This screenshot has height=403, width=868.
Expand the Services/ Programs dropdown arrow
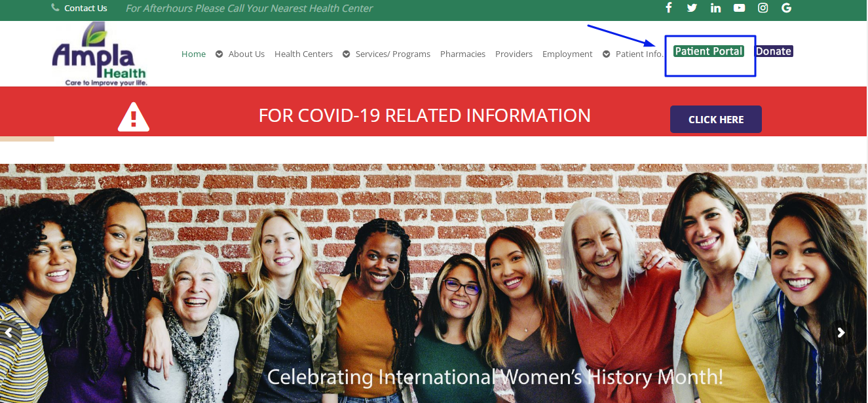tap(347, 54)
